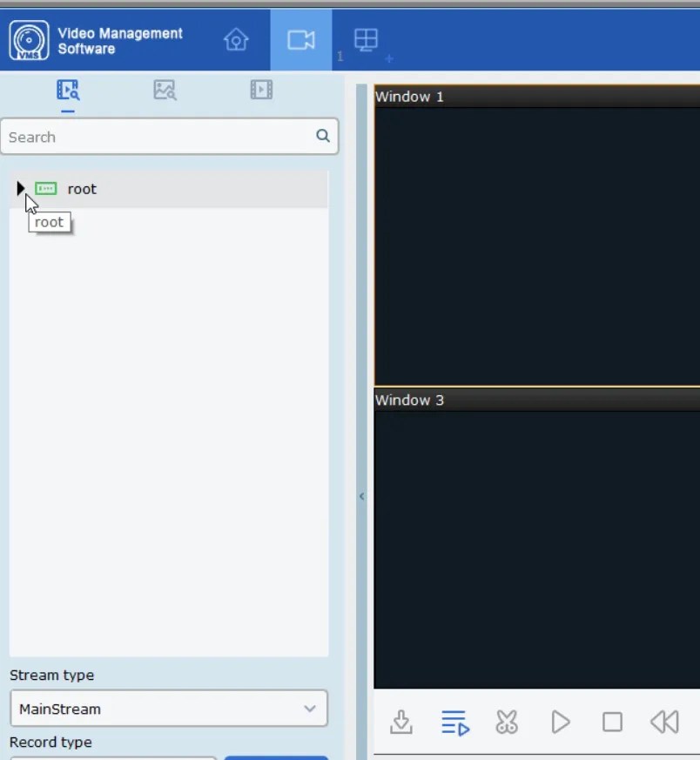Select the Window 1 playback pane
The image size is (700, 760).
tap(536, 244)
